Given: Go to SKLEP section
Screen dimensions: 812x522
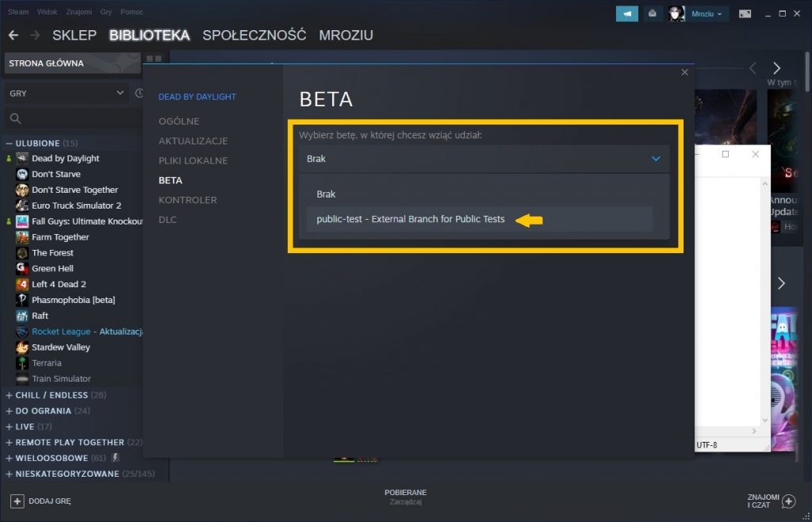Looking at the screenshot, I should tap(75, 35).
